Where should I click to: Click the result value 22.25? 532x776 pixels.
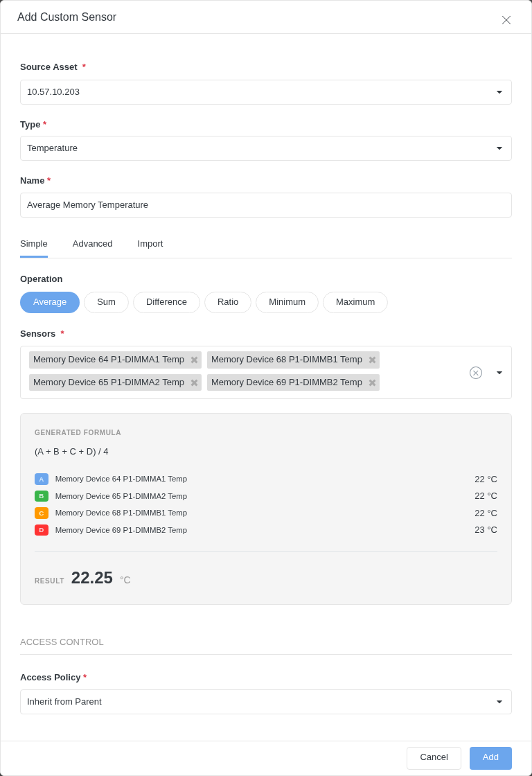(92, 578)
